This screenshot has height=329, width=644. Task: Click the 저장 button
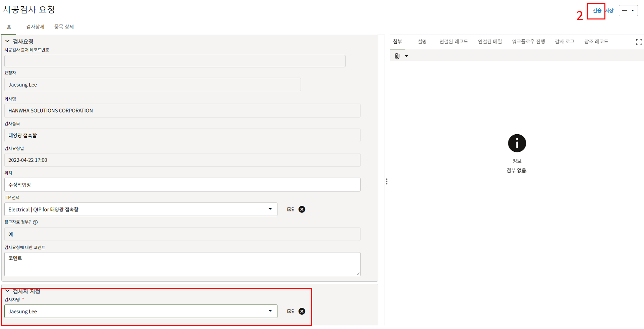(610, 11)
